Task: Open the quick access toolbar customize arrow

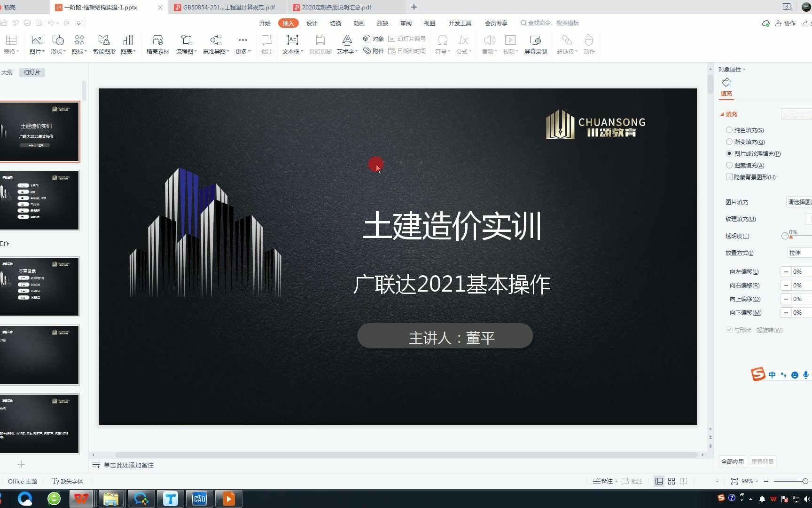Action: point(78,23)
